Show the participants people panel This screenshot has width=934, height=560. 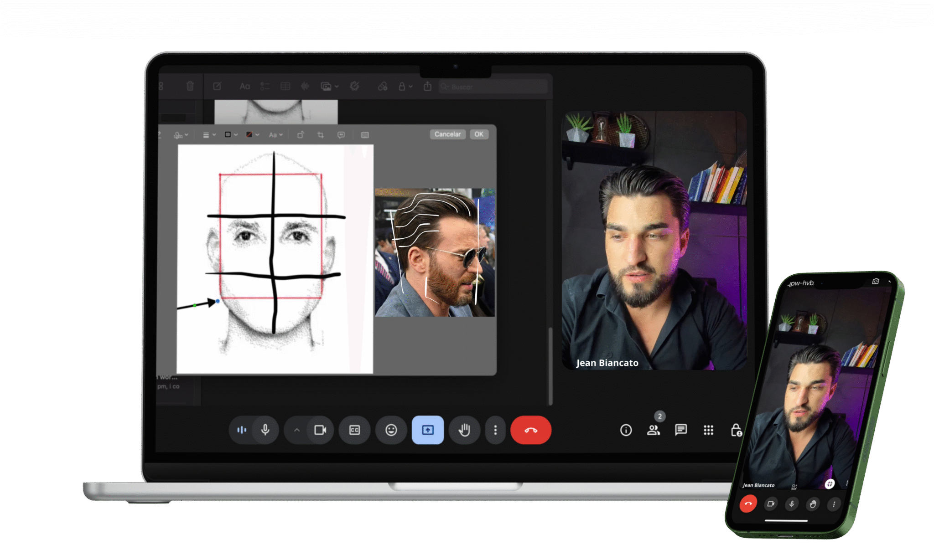pos(654,430)
